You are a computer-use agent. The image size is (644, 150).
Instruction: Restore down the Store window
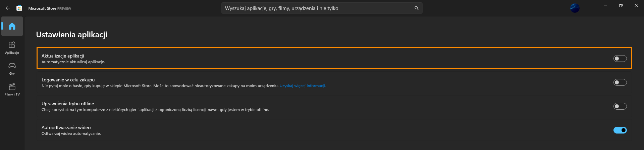[x=621, y=5]
